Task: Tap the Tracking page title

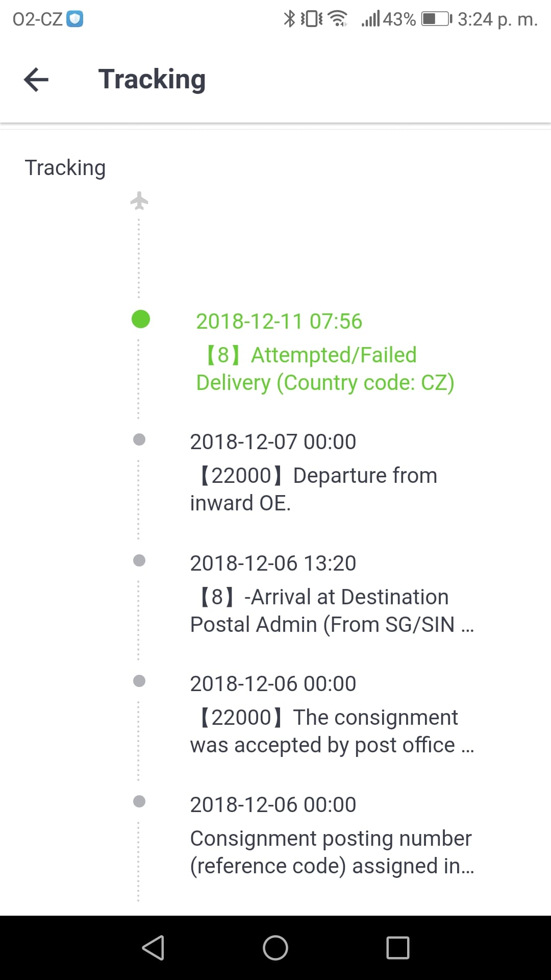Action: click(152, 80)
